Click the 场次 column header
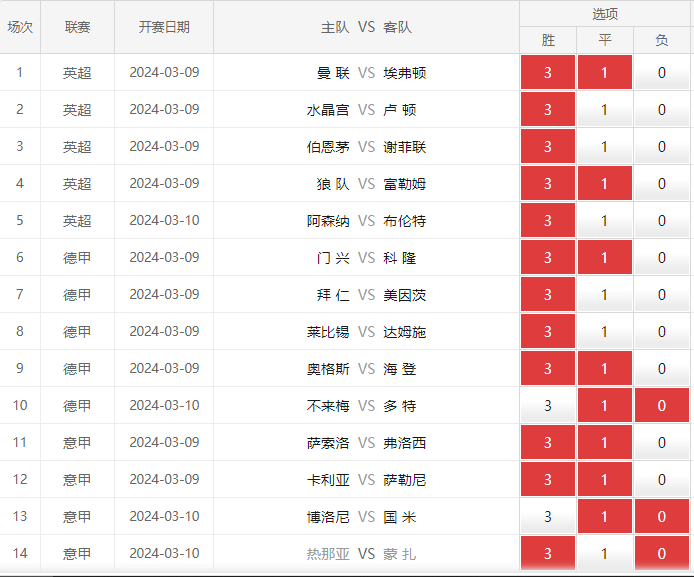Screen dimensions: 694x577 pyautogui.click(x=20, y=27)
